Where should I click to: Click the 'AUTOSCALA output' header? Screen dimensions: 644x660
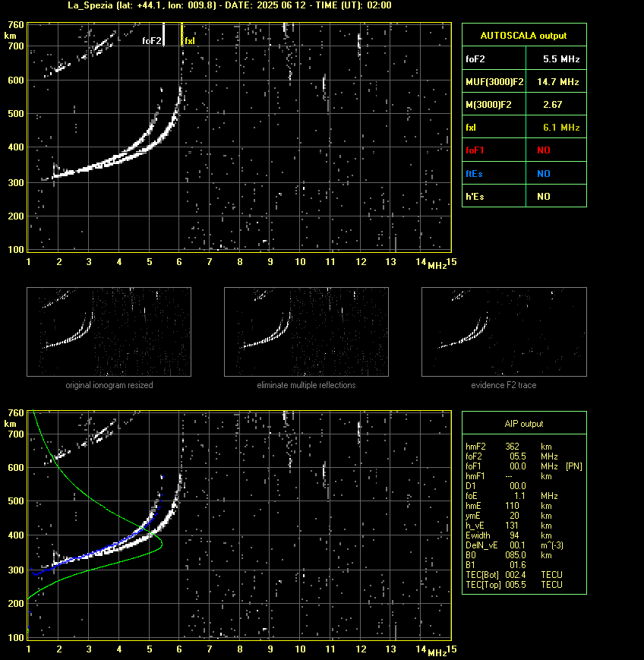click(x=523, y=36)
